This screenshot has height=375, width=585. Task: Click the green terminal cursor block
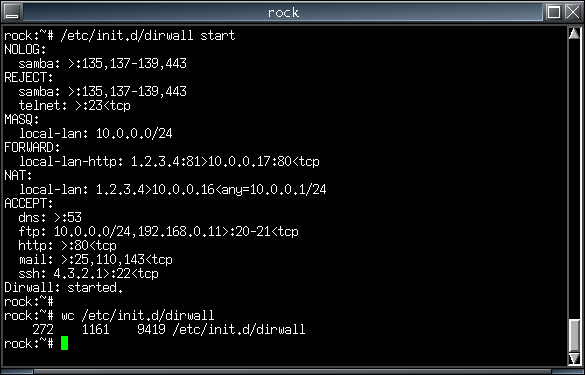tap(65, 343)
